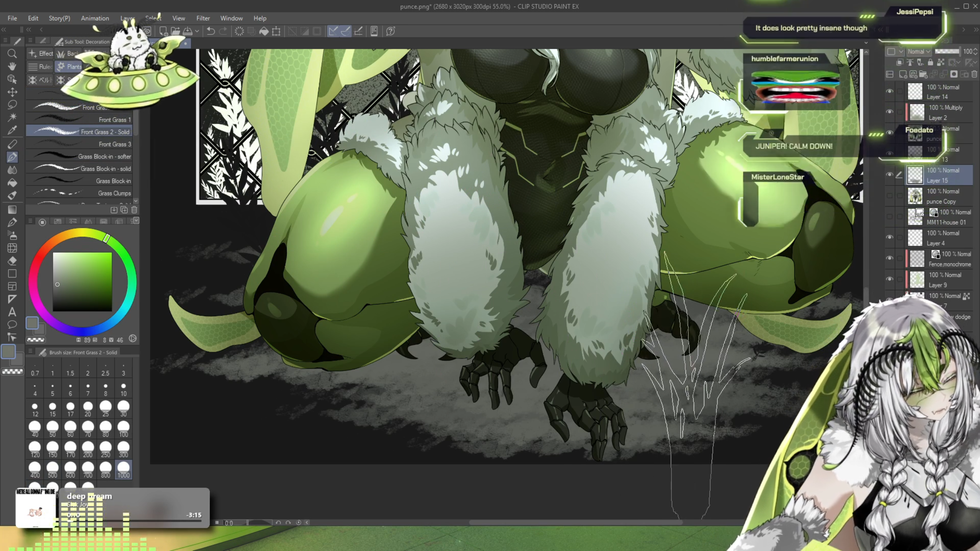
Task: Open the Animation menu
Action: click(x=95, y=18)
